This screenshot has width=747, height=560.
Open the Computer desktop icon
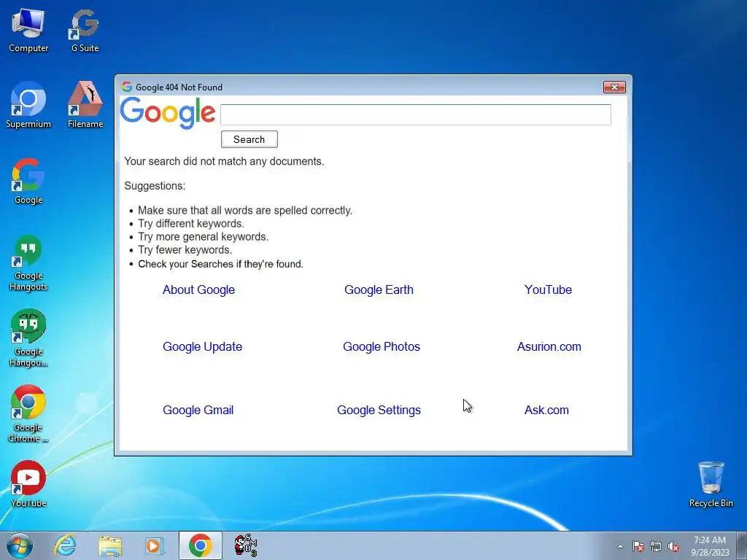click(28, 31)
